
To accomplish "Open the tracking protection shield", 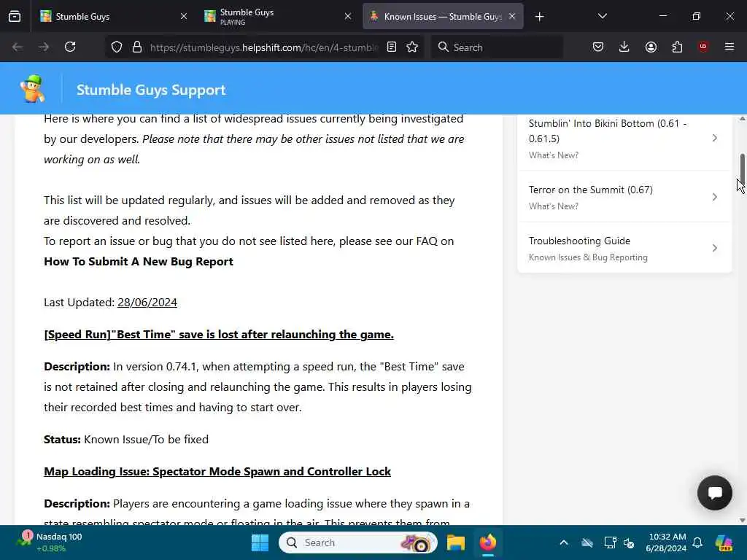I will 117,47.
